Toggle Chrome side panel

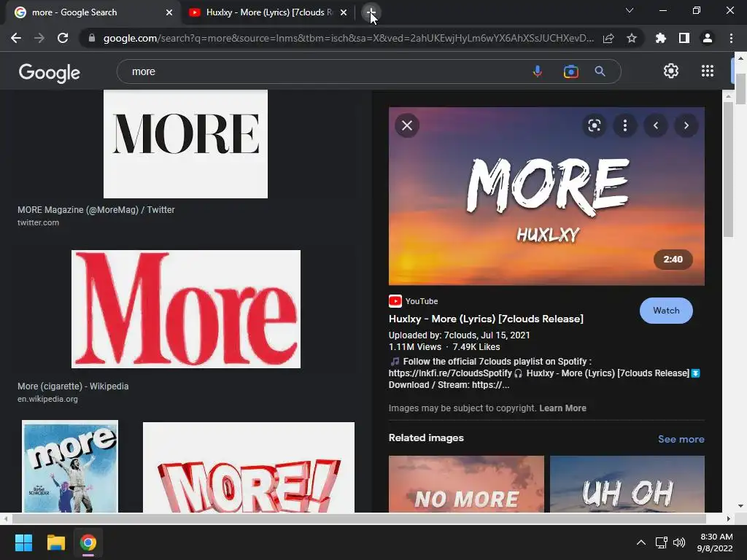pyautogui.click(x=684, y=38)
